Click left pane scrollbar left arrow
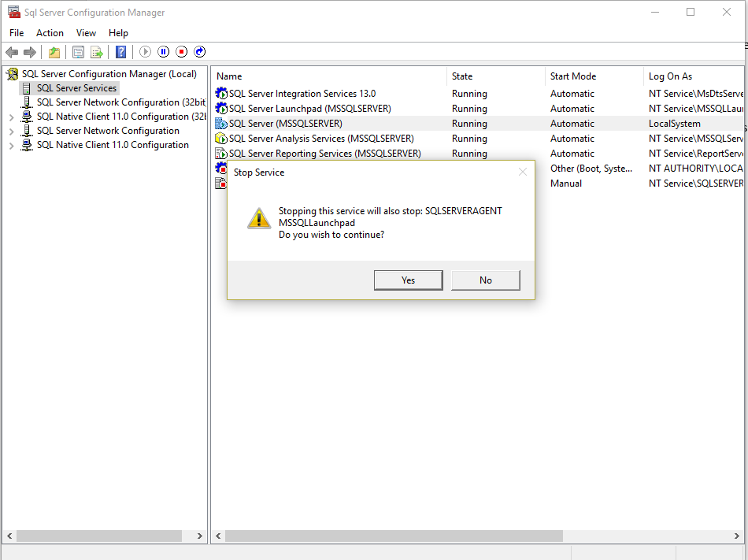 (x=9, y=536)
